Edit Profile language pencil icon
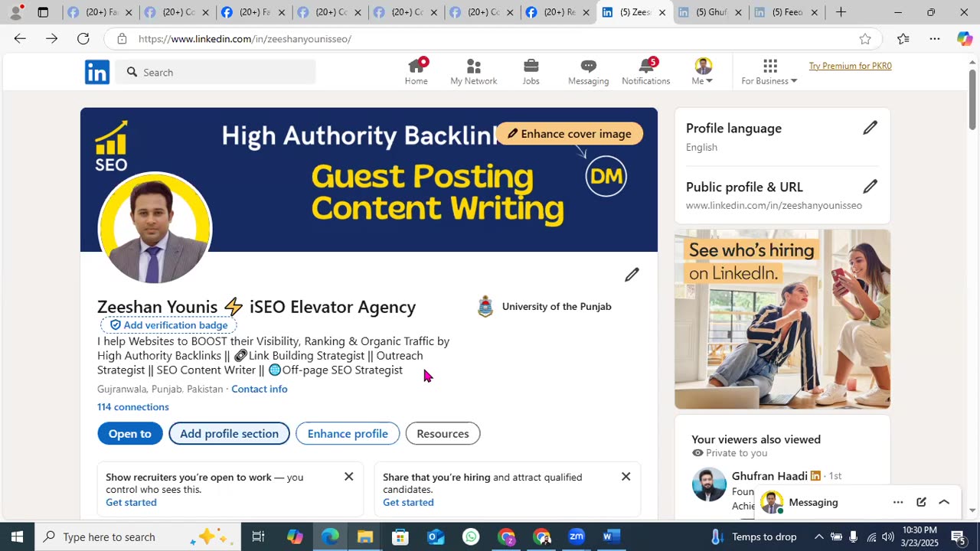Image resolution: width=980 pixels, height=551 pixels. 870,128
